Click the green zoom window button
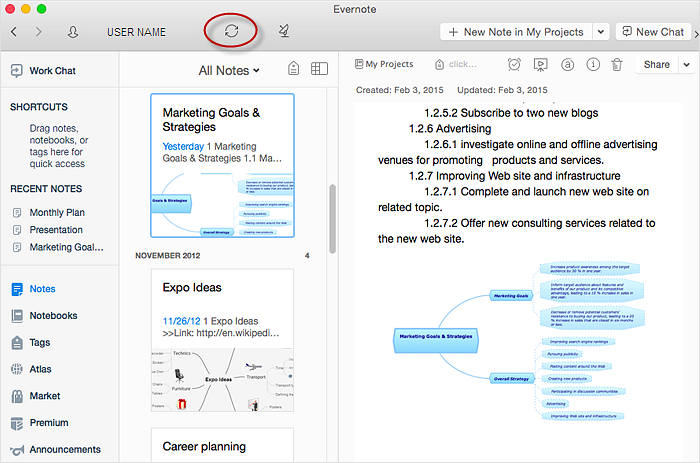Viewport: 700px width, 463px height. 42,8
